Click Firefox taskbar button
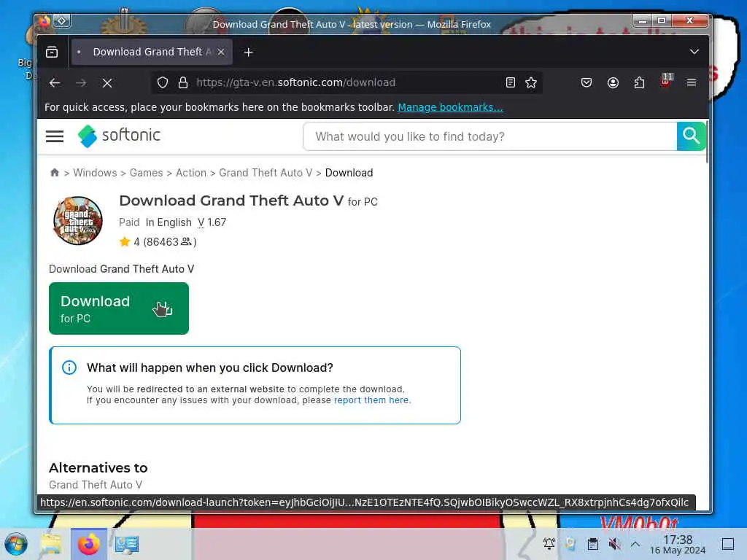The image size is (747, 560). pos(88,544)
